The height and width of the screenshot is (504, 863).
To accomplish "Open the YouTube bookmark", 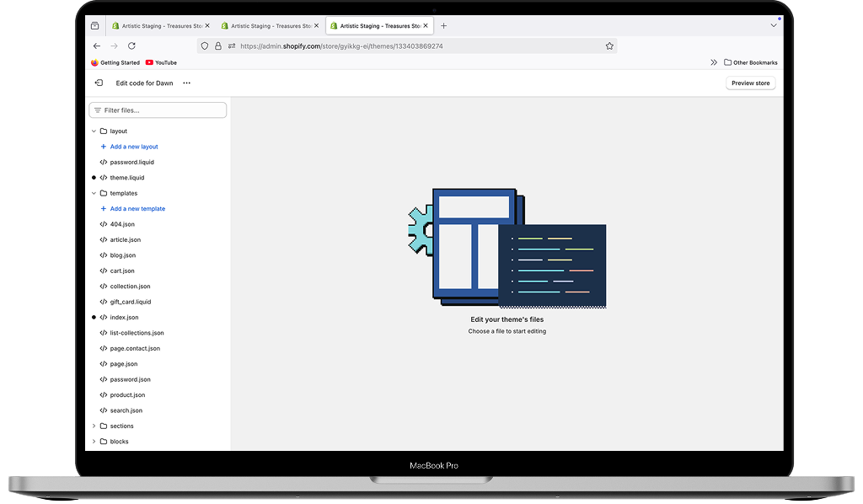I will pos(161,62).
